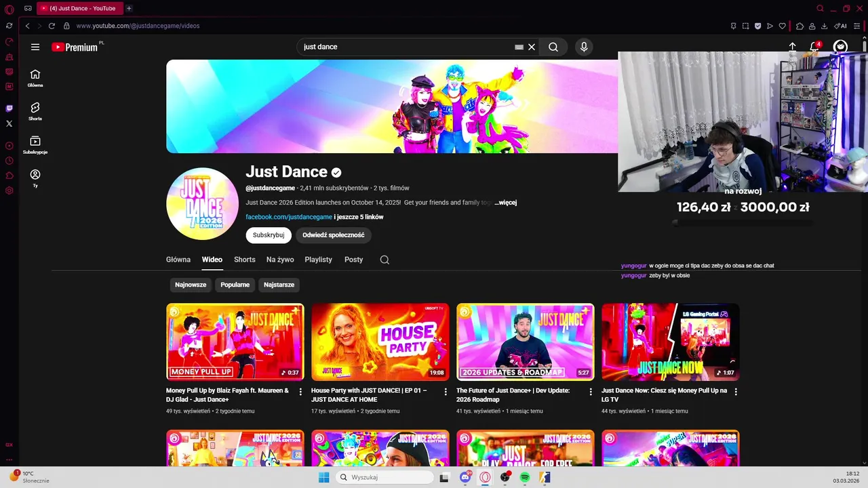Open Windows Start menu

(x=324, y=477)
